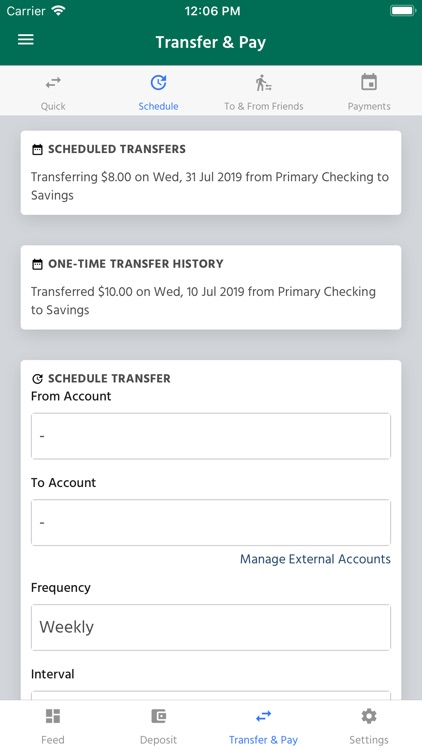Open the From Account dropdown
Image resolution: width=422 pixels, height=750 pixels.
coord(211,436)
